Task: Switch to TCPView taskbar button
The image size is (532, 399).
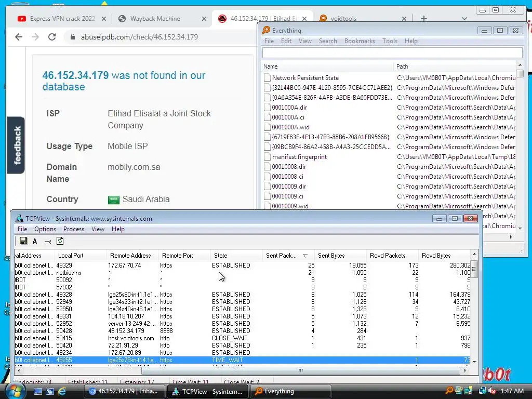Action: coord(208,391)
